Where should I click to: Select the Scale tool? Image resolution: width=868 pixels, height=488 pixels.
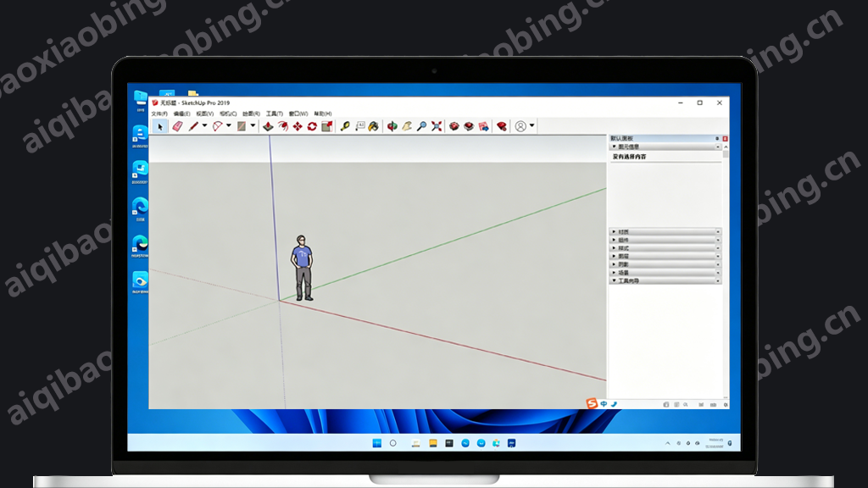click(x=327, y=127)
